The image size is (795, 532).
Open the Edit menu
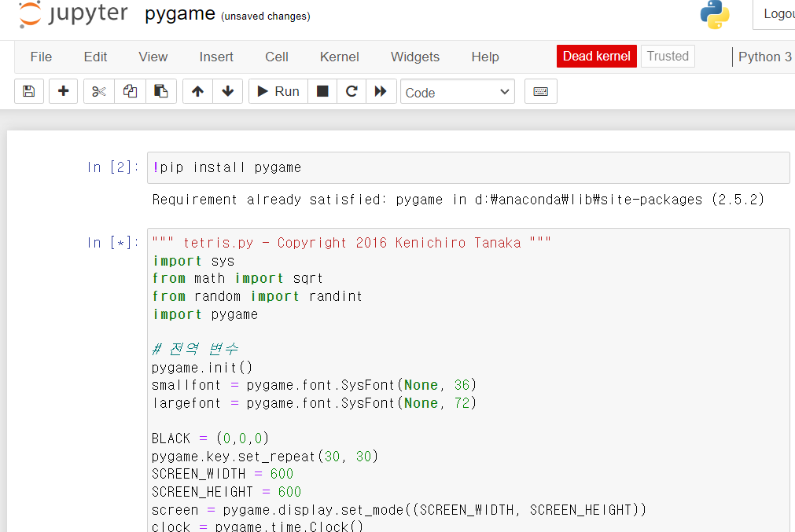pyautogui.click(x=95, y=57)
